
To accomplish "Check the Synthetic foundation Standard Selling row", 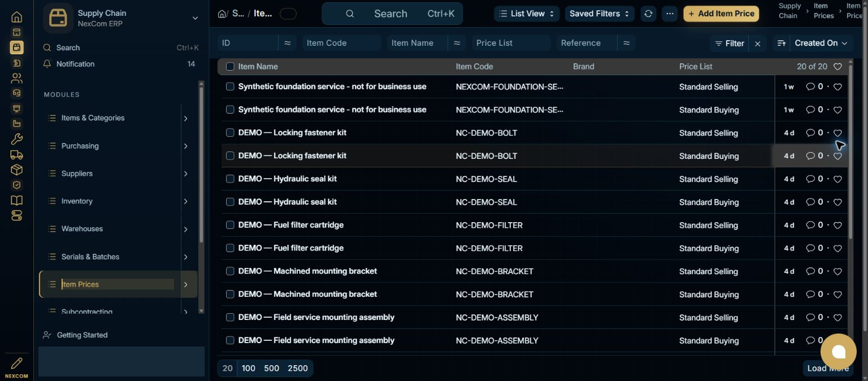I will (230, 86).
